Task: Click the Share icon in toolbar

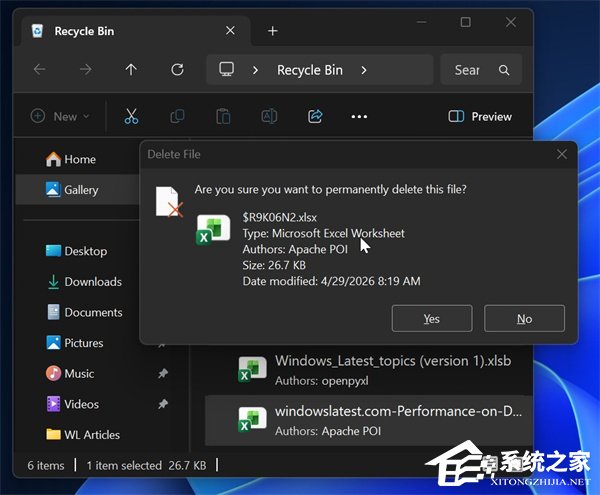Action: coord(315,116)
